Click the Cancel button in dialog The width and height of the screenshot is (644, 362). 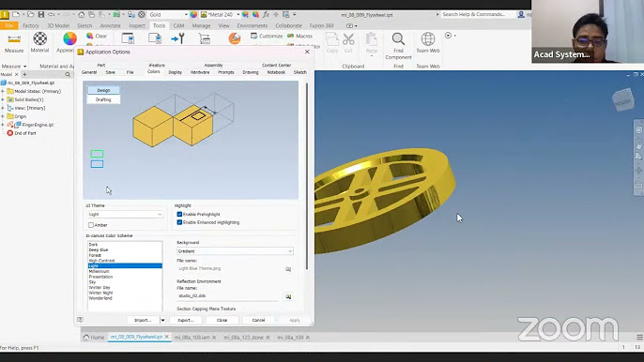point(258,320)
